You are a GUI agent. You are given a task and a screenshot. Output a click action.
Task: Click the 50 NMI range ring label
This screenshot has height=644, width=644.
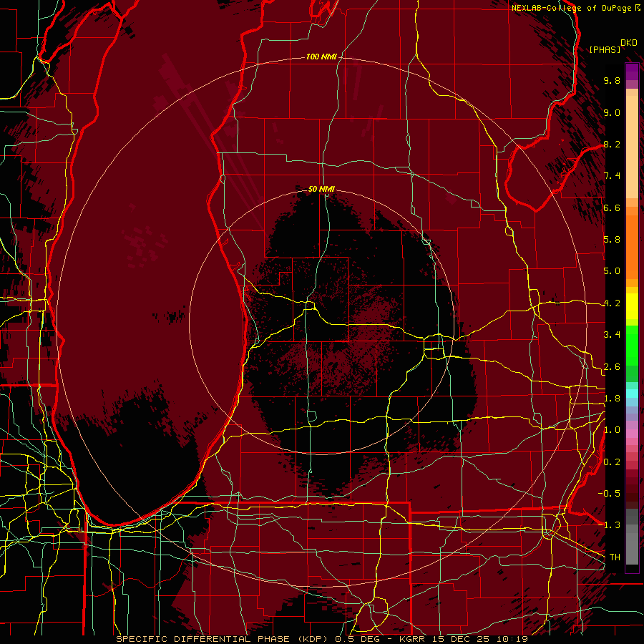[321, 189]
